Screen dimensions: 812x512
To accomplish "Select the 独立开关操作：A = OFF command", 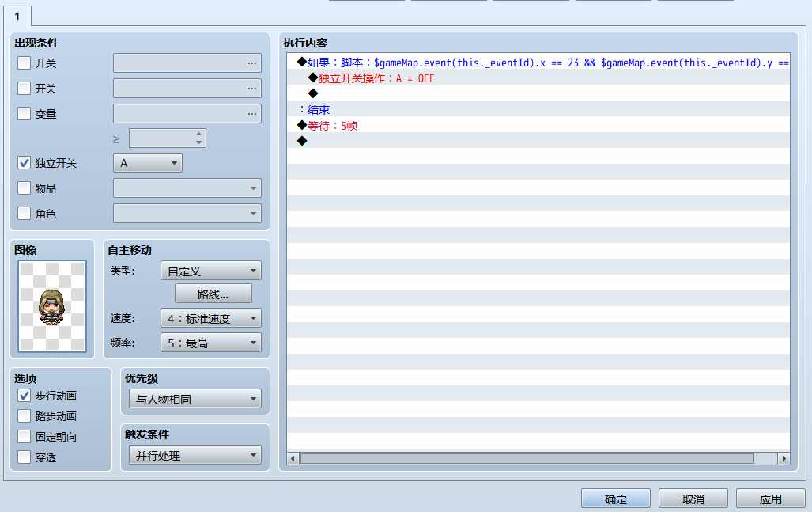I will point(538,78).
